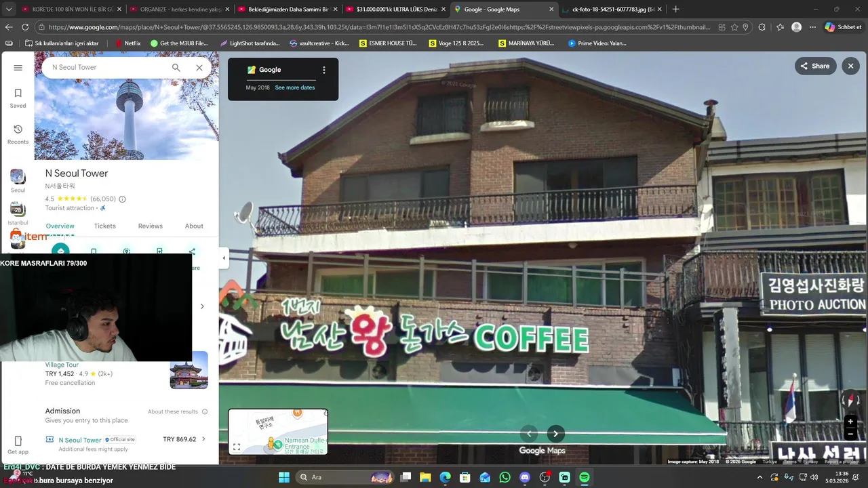Click the Share action icon in panel
868x488 pixels.
192,251
